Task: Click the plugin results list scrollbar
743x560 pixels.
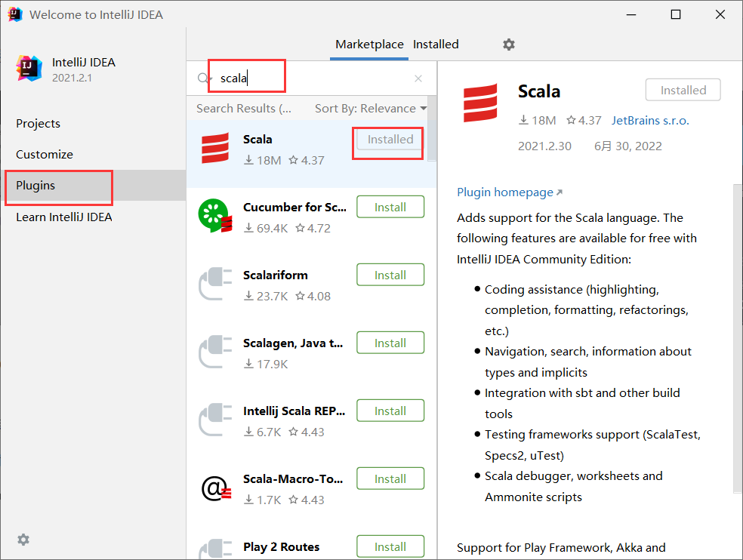Action: 431,129
